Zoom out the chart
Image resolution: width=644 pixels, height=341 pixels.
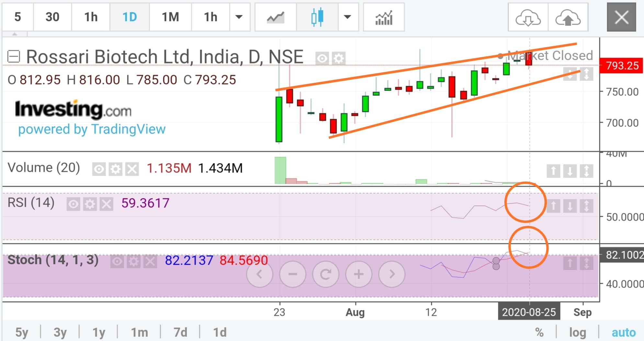[293, 274]
